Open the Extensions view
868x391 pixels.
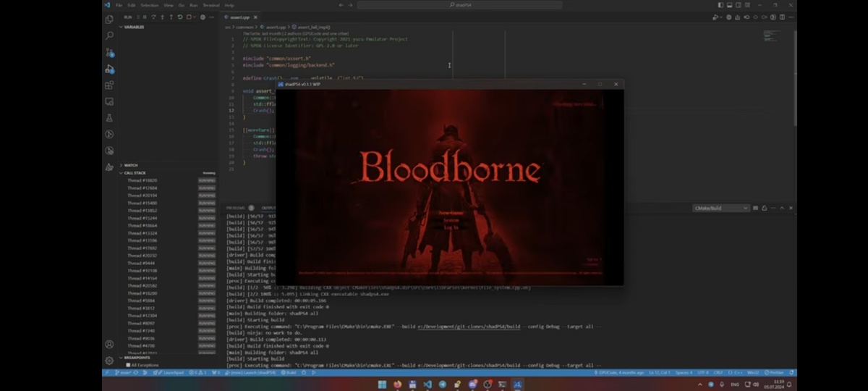[109, 85]
